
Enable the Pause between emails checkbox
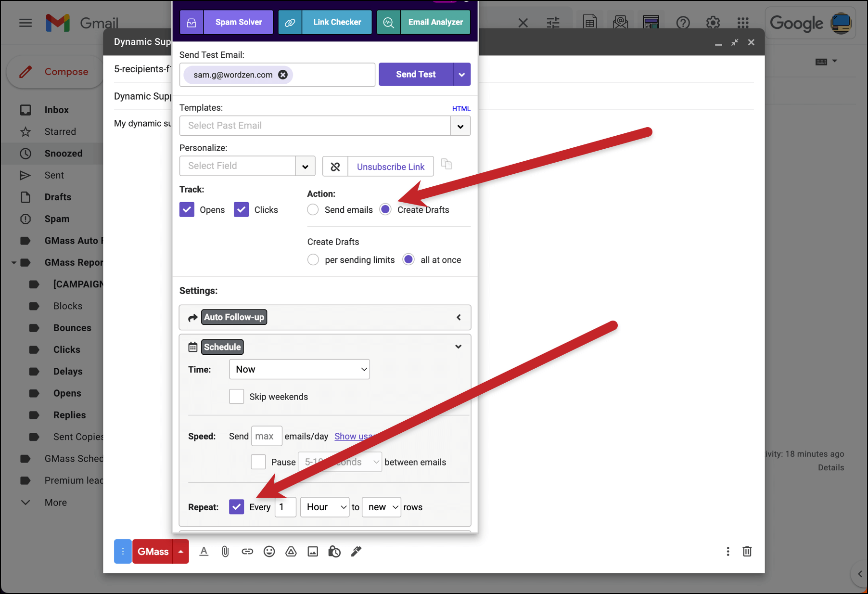258,462
